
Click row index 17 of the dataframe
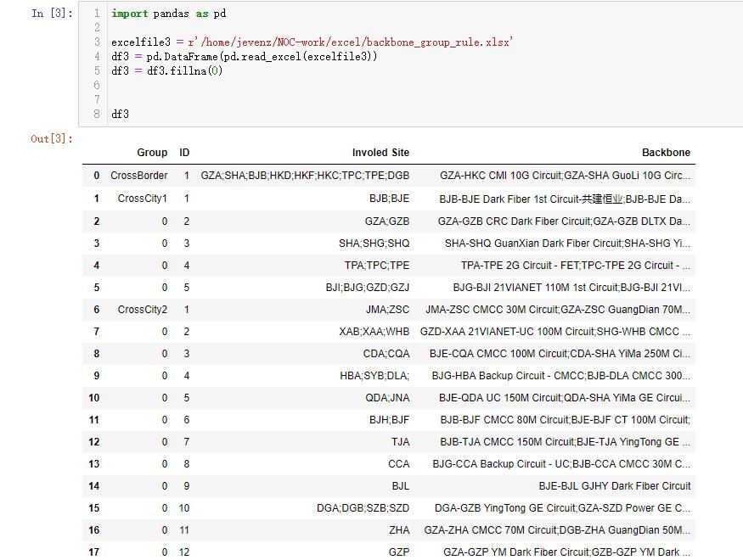click(x=94, y=552)
